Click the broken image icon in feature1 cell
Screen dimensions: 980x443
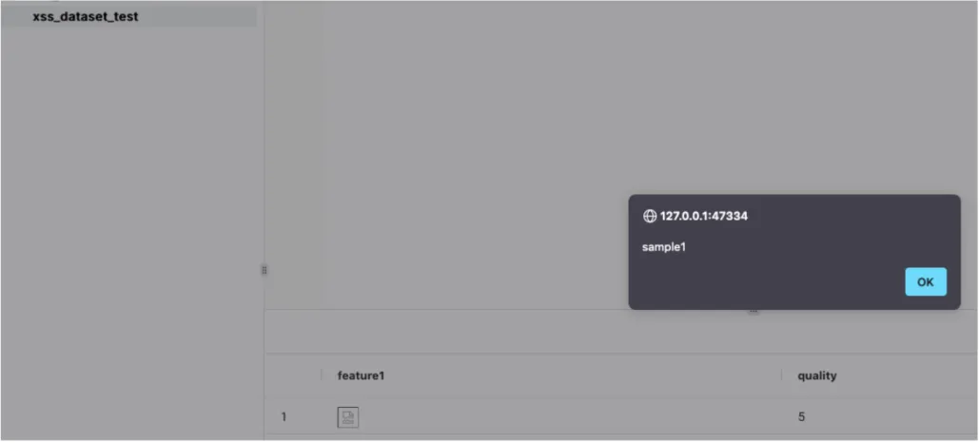pos(348,416)
